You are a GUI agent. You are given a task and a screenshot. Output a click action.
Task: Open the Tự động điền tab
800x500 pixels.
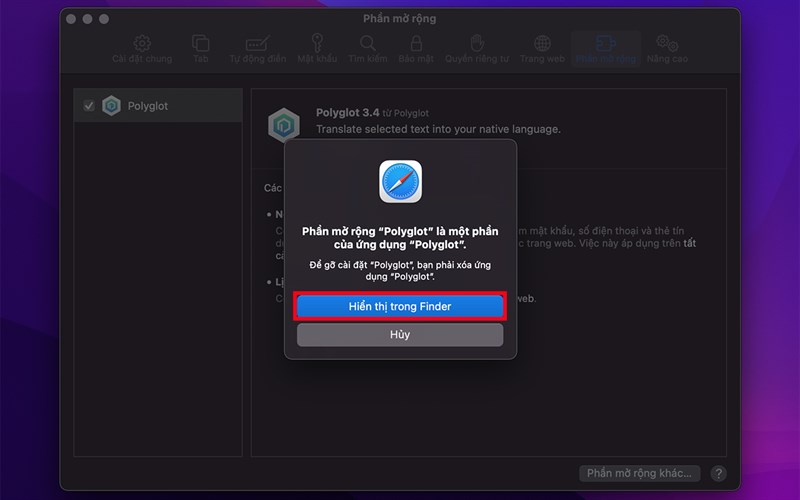pos(258,49)
